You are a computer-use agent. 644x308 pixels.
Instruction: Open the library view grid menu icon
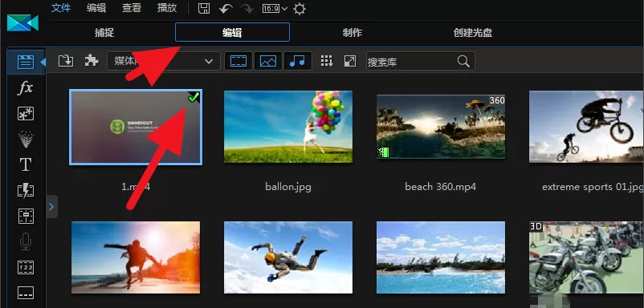coord(327,61)
